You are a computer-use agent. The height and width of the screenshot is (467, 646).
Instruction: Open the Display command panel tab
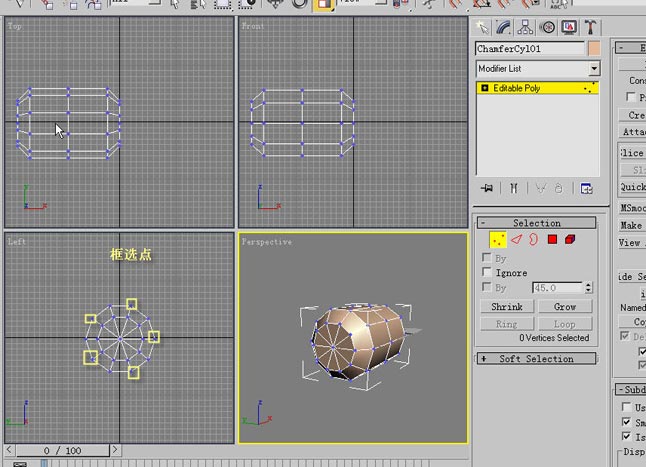(569, 28)
